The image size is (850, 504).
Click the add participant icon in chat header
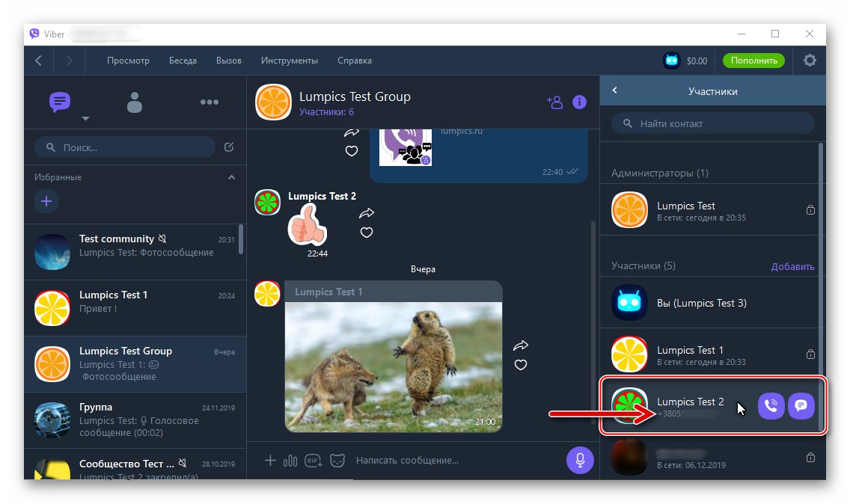point(554,102)
